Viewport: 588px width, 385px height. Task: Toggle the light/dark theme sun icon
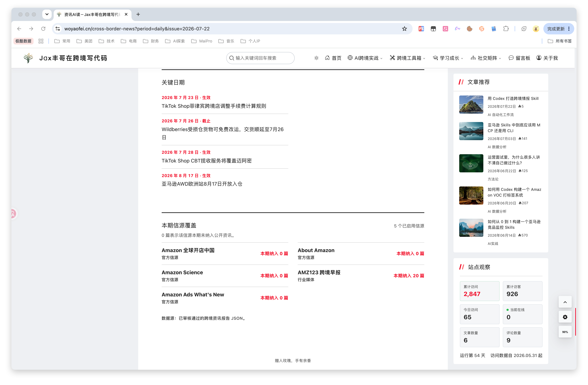(x=316, y=58)
